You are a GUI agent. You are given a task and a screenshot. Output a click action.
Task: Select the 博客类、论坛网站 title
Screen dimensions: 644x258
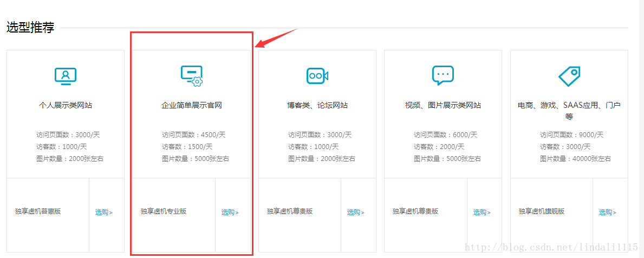tap(317, 105)
